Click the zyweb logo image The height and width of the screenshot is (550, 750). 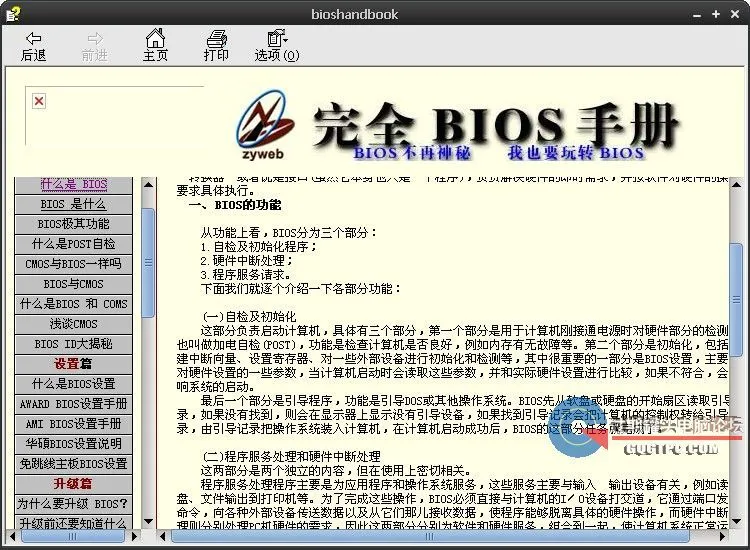265,125
